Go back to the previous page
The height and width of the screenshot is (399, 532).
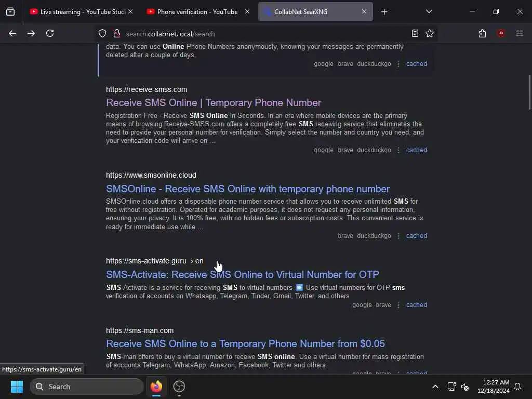click(12, 33)
